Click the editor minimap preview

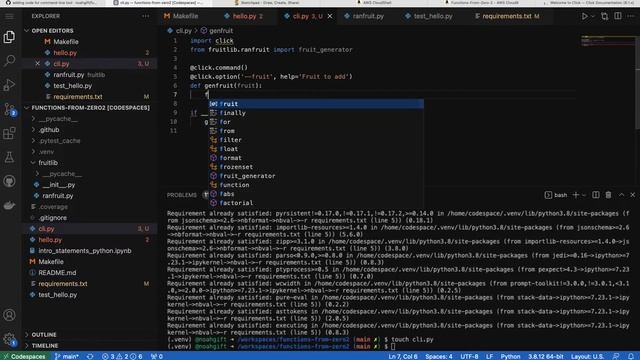(607, 41)
